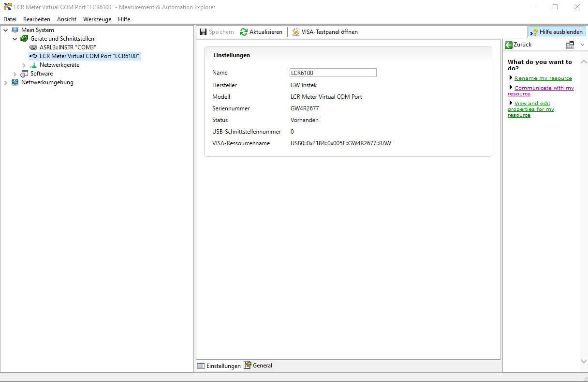
Task: Open the Ansicht menu
Action: tap(67, 19)
